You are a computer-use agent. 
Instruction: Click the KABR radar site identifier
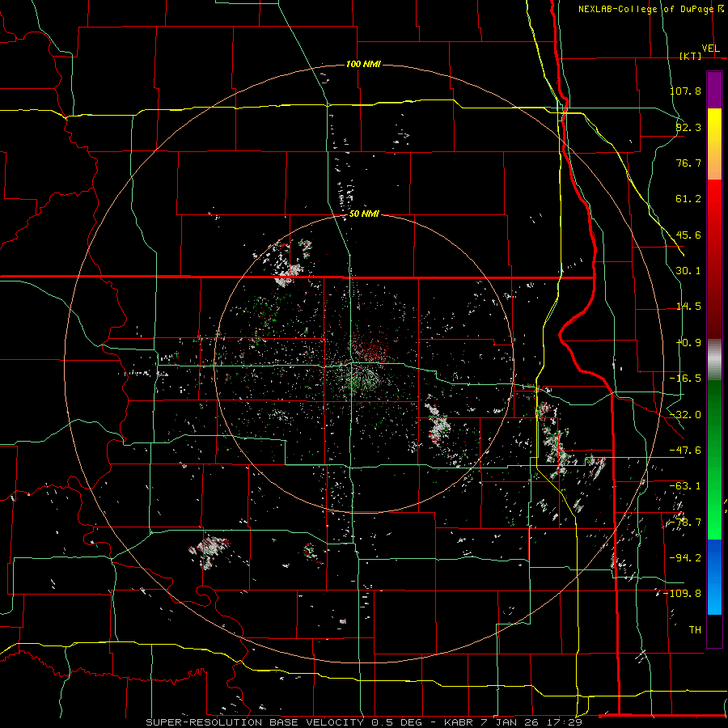click(459, 722)
